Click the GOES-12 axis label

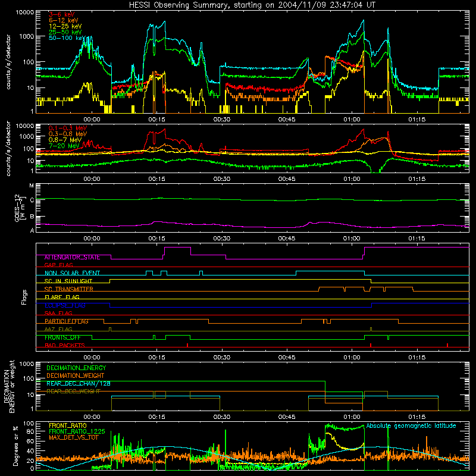pyautogui.click(x=20, y=208)
